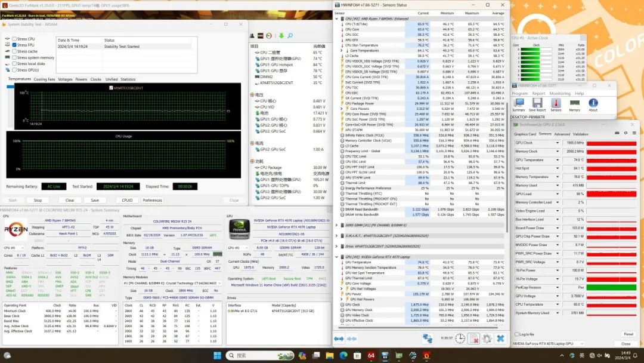Open the HWiNFO Sensors icon
This screenshot has height=363, width=644.
pyautogui.click(x=555, y=103)
